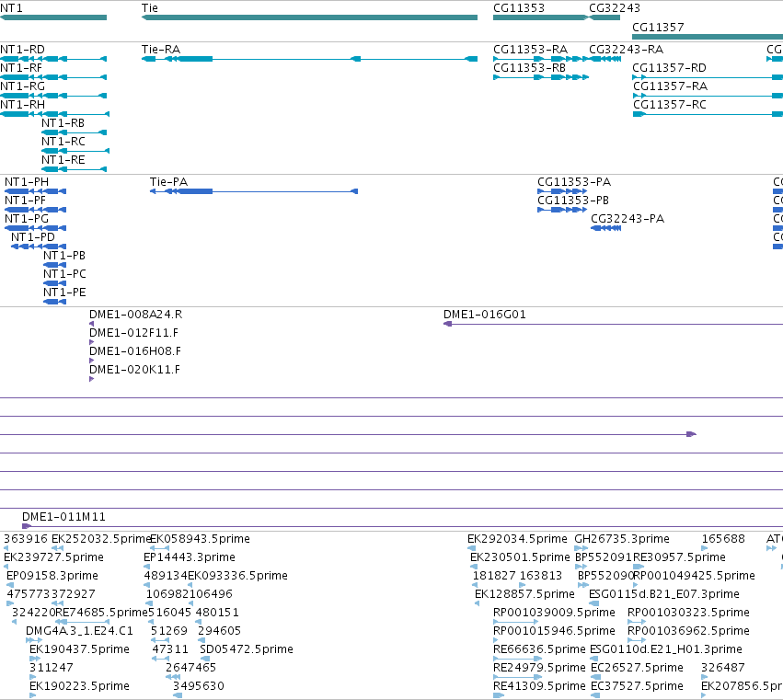Select EST label EK292034.5prime
The height and width of the screenshot is (700, 783).
[x=517, y=539]
